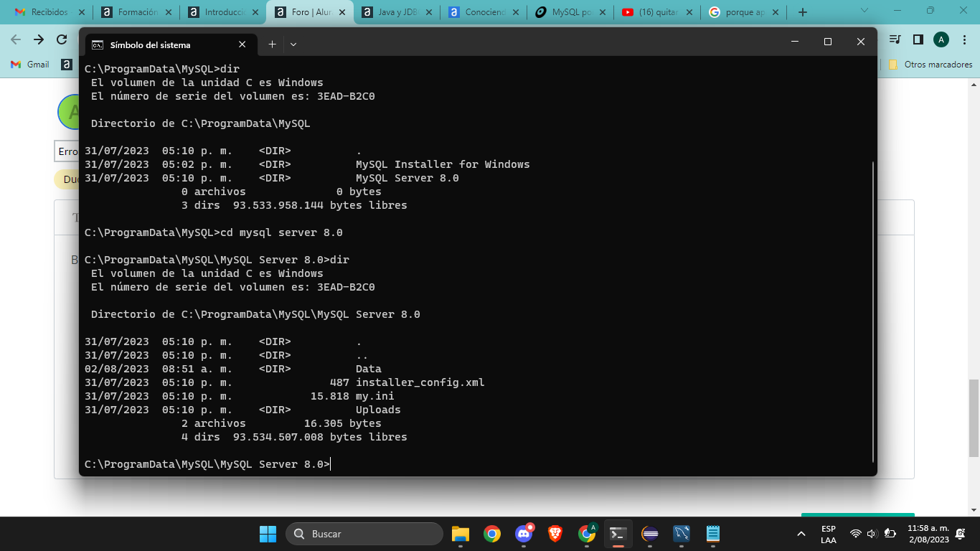980x551 pixels.
Task: Close the porque ap Google tab
Action: pos(776,12)
